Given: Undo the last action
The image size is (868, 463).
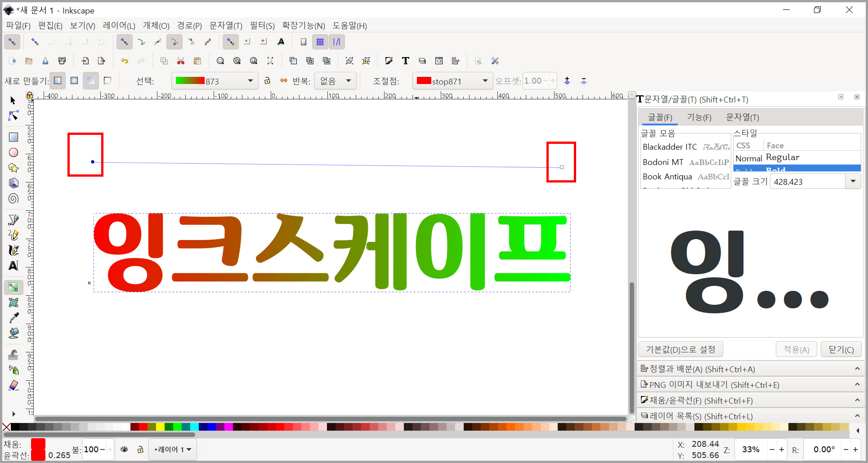Looking at the screenshot, I should [x=125, y=61].
